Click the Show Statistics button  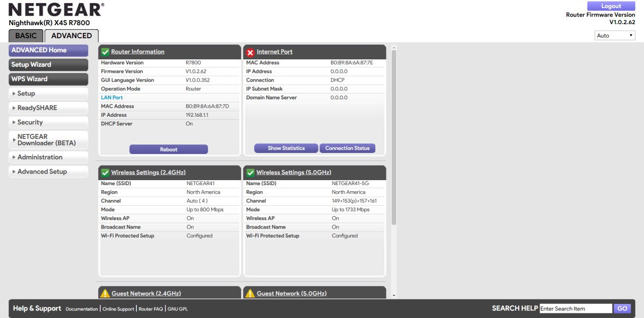coord(286,148)
